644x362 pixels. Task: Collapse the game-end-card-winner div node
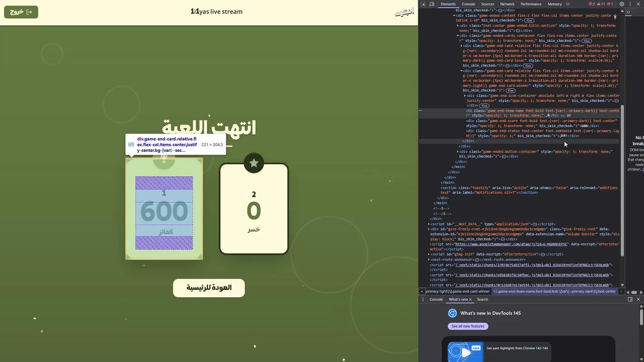[462, 71]
